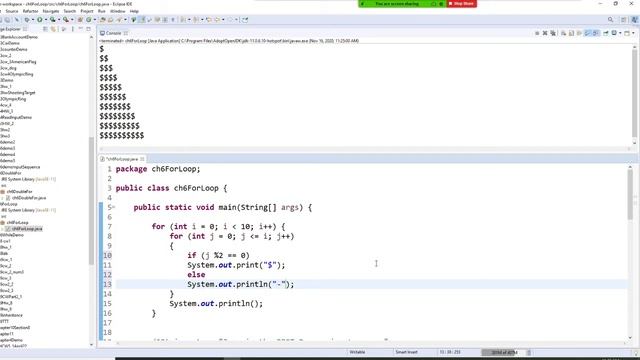Minimize the Package Explorer view
The width and height of the screenshot is (640, 360).
[80, 29]
